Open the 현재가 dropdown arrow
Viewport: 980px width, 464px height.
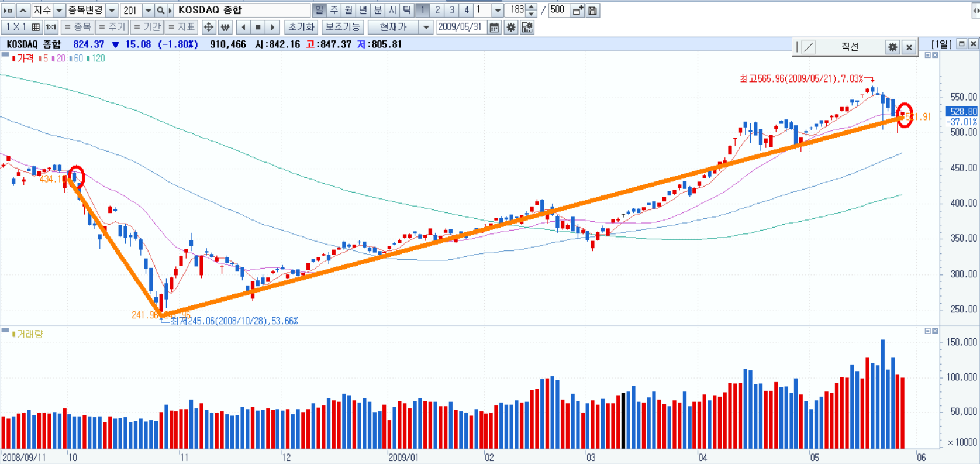coord(426,27)
